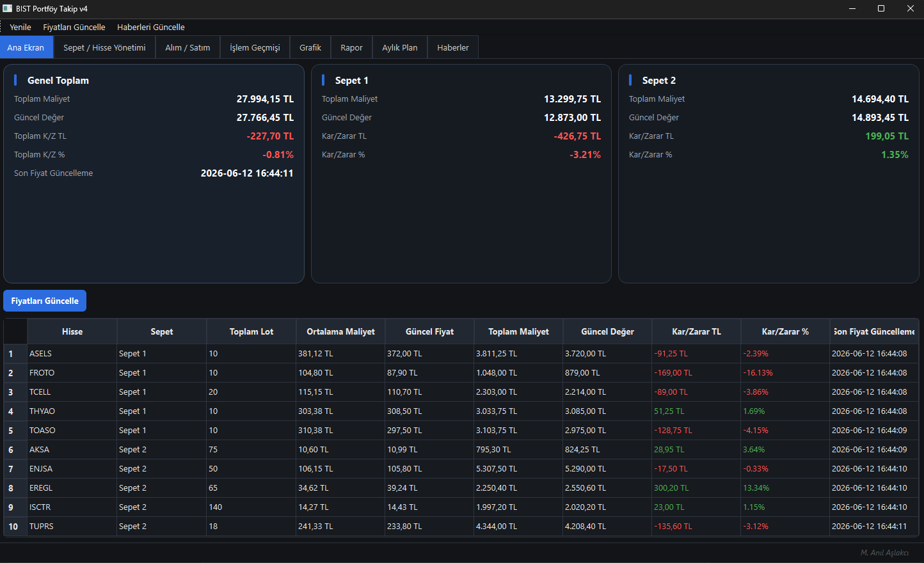This screenshot has height=563, width=924.
Task: Click the Ortalama Maliyet column header
Action: click(340, 331)
